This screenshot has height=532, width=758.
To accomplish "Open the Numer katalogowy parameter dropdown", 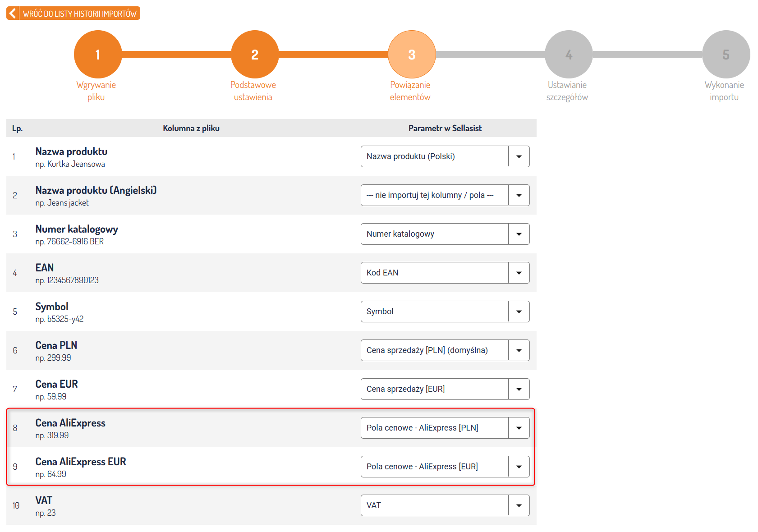I will [x=434, y=234].
